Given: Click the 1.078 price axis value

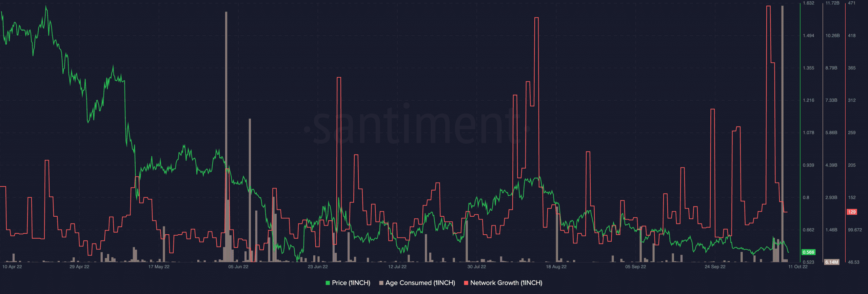Looking at the screenshot, I should 808,133.
